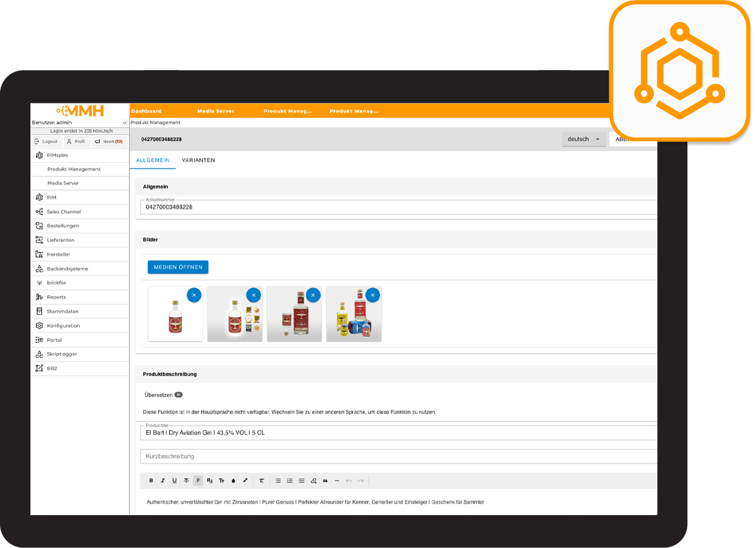Click into the Kurzbeschreibung field
756x548 pixels.
(x=396, y=456)
